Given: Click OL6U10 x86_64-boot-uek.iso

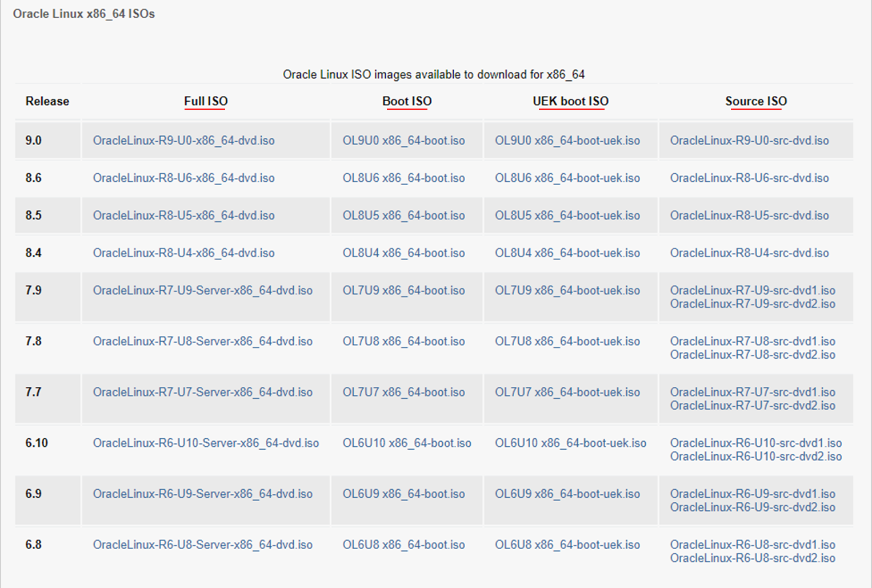Looking at the screenshot, I should click(571, 443).
